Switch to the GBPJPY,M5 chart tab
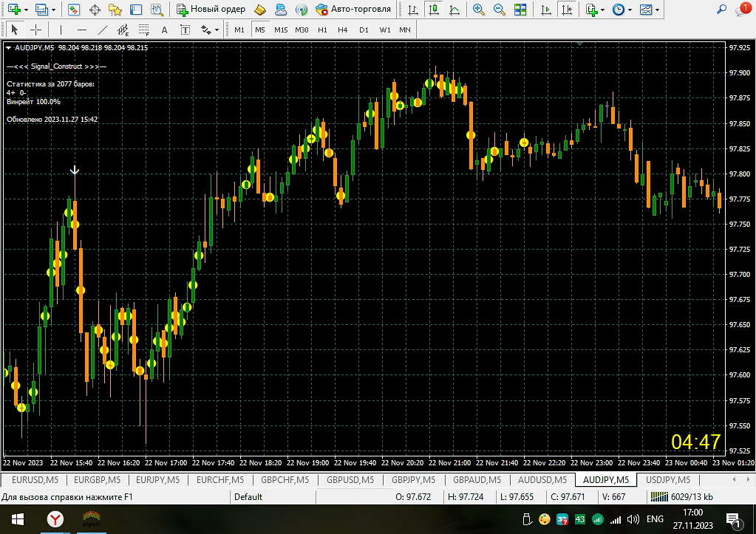Image resolution: width=756 pixels, height=534 pixels. tap(414, 480)
